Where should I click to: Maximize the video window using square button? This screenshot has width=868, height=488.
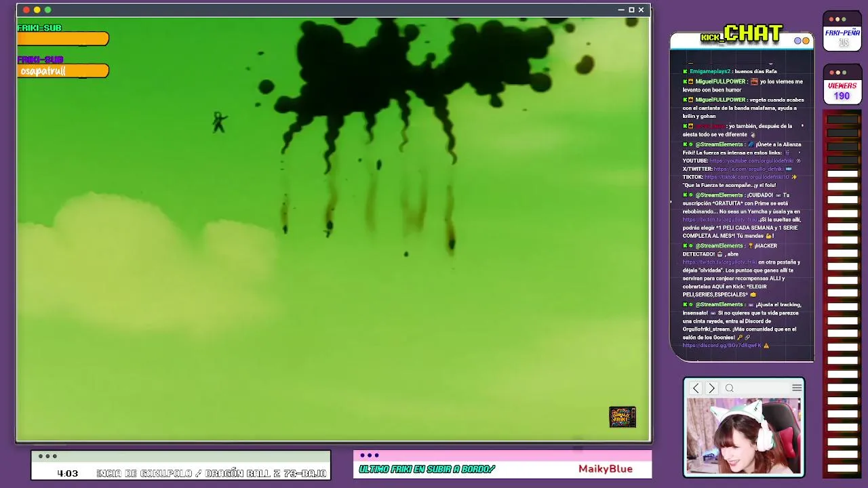point(631,10)
